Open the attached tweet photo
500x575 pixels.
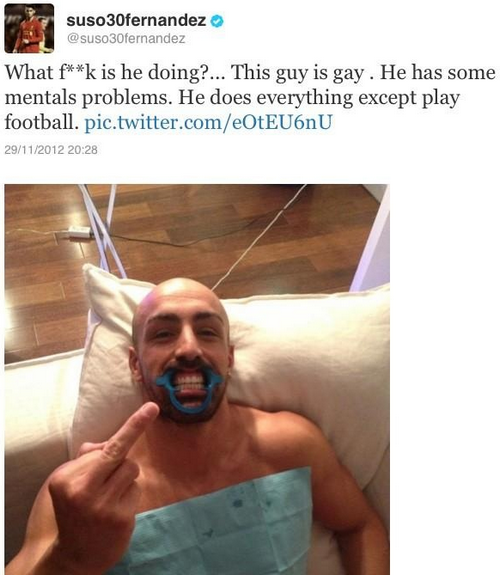coord(197,379)
